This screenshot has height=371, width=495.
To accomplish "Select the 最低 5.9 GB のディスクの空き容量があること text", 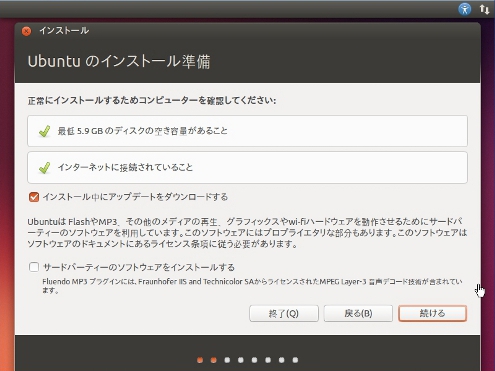I will point(143,131).
